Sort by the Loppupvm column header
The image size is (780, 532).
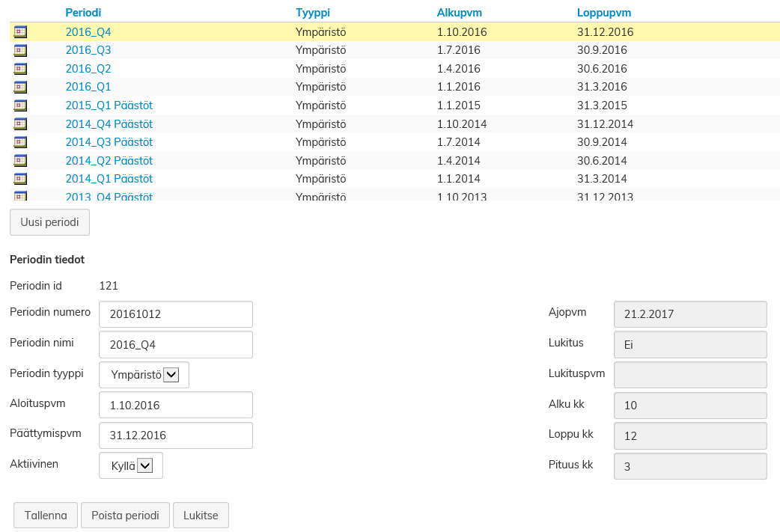603,13
